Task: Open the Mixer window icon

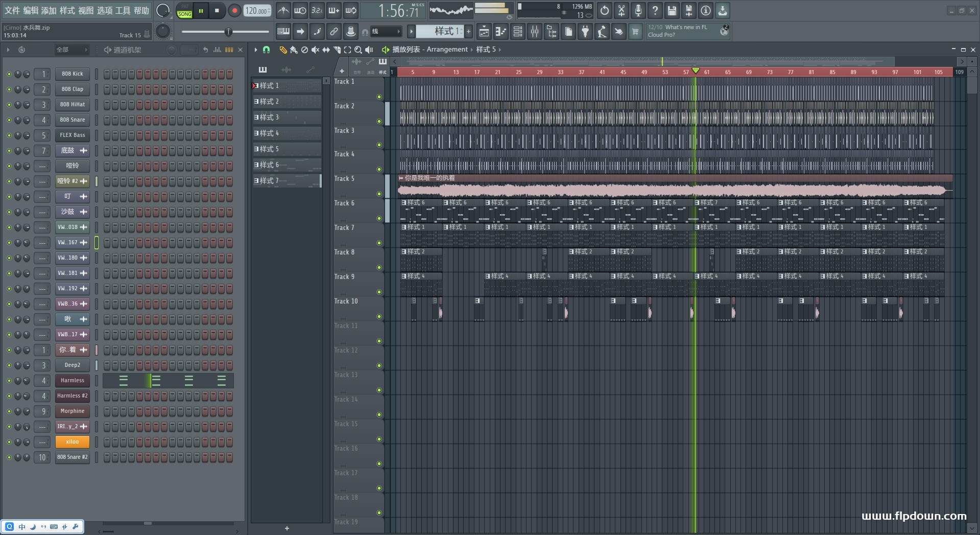Action: click(x=534, y=32)
